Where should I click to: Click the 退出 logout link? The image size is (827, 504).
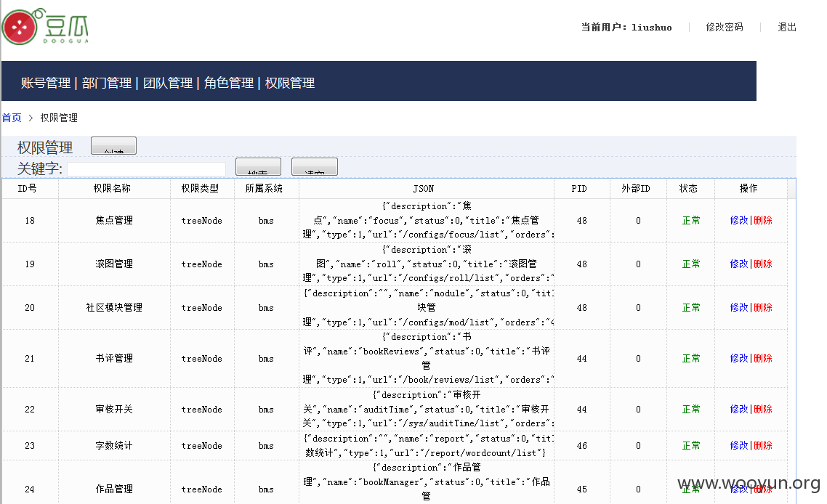pyautogui.click(x=787, y=27)
